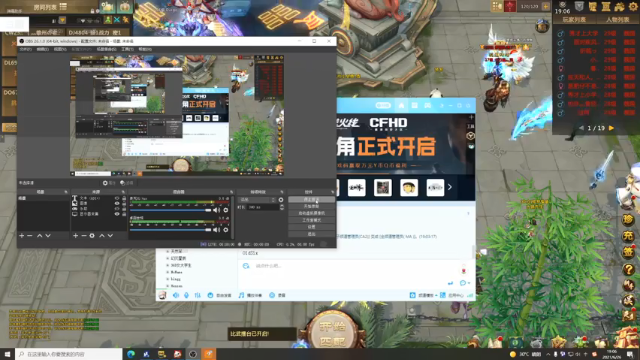Go to next page of game player list
This screenshot has height=360, width=640.
611,128
